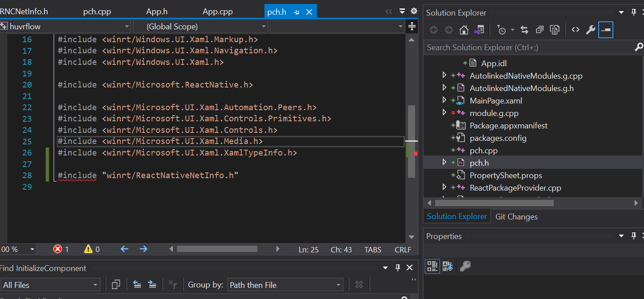Open properties via the wrench icon
Viewport: 644px width, 299px height.
[591, 29]
